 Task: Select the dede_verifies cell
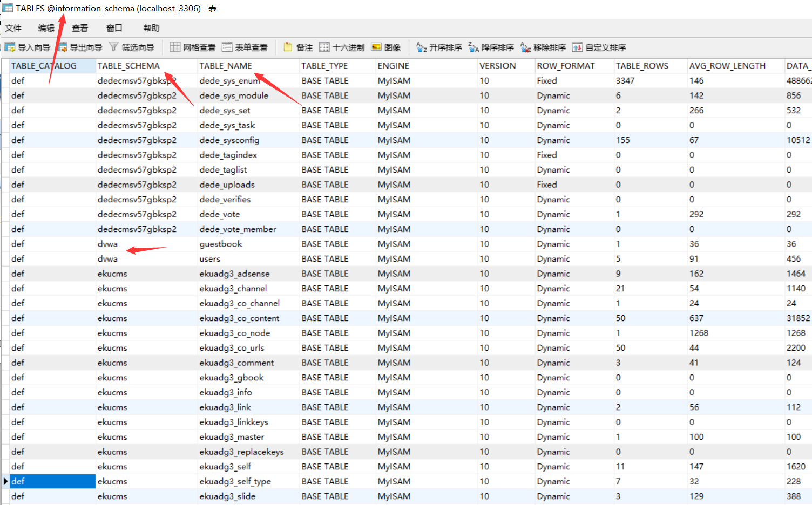pos(249,200)
